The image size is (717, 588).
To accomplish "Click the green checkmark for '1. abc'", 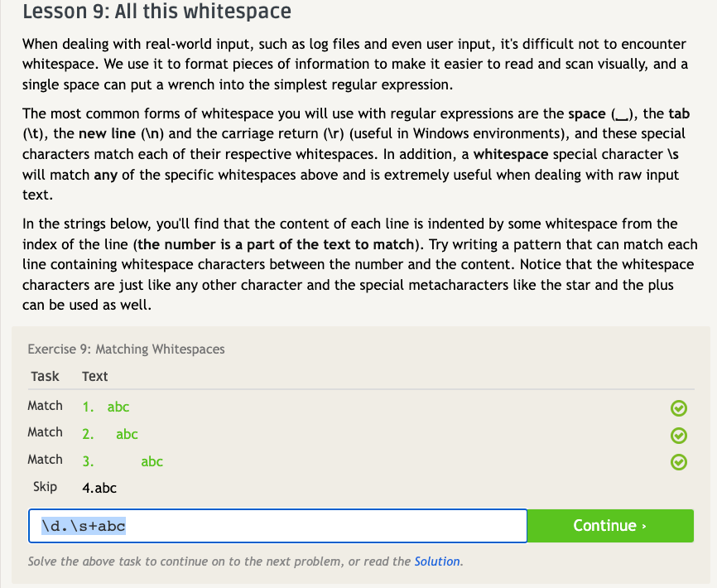I will coord(679,407).
